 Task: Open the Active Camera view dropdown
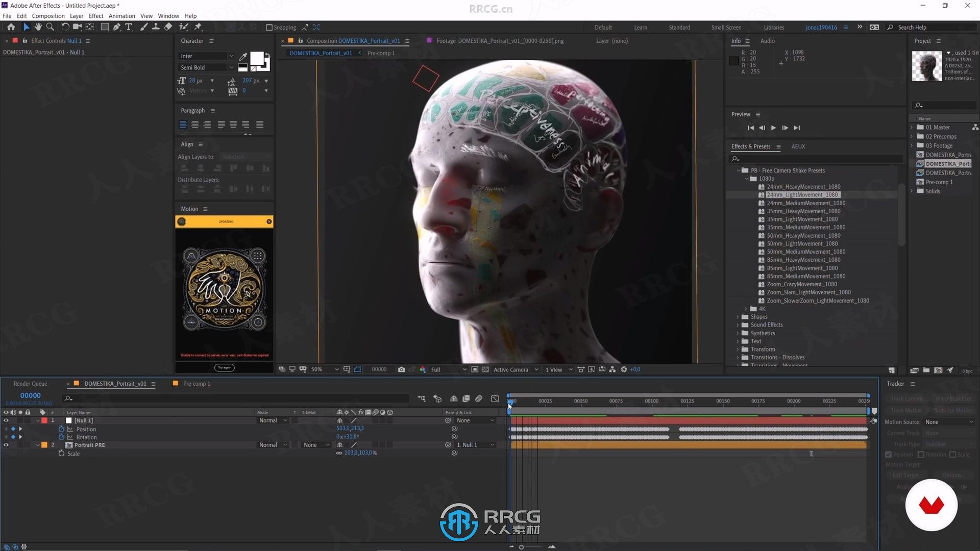click(x=516, y=369)
